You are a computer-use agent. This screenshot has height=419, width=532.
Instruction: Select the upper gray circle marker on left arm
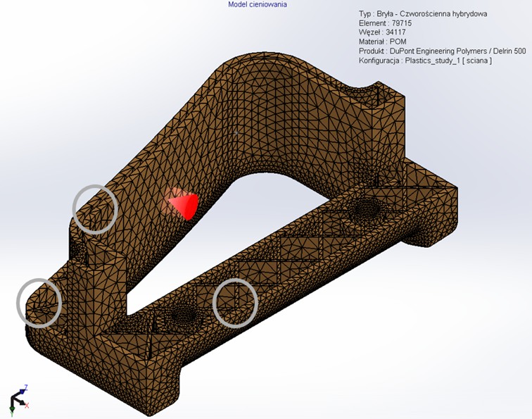95,208
